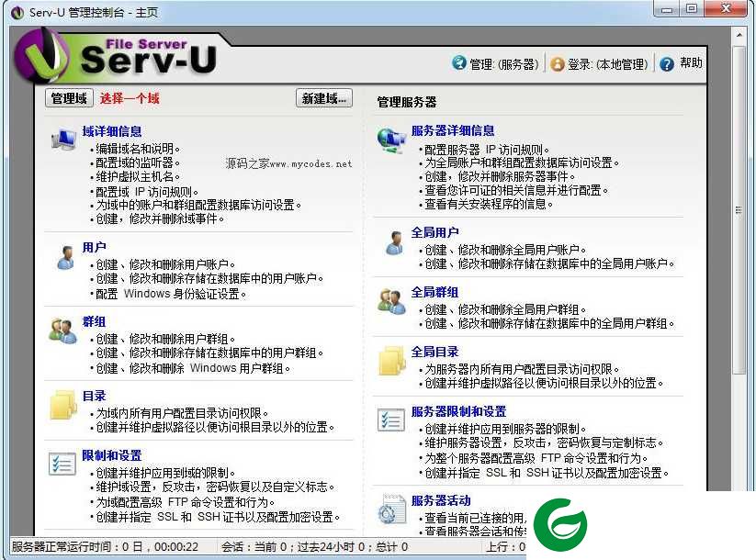Viewport: 756px width, 560px height.
Task: Click the text 创建、修改和删除全局用户账户。
Action: pyautogui.click(x=505, y=250)
